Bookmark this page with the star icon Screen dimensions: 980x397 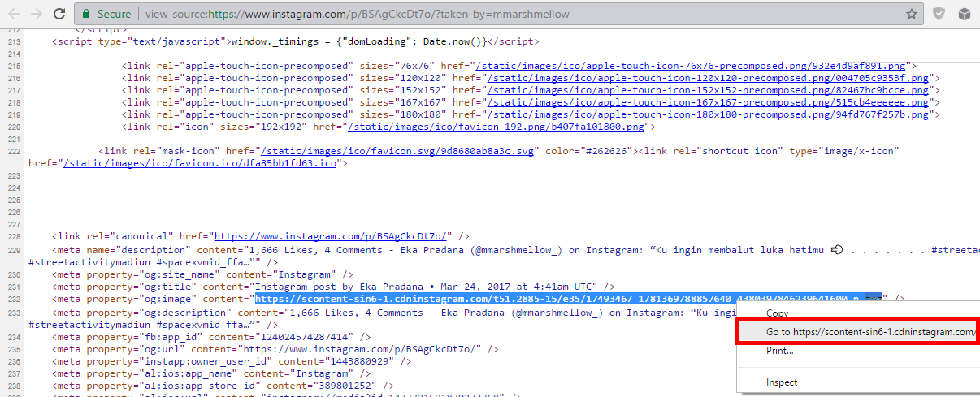point(912,14)
